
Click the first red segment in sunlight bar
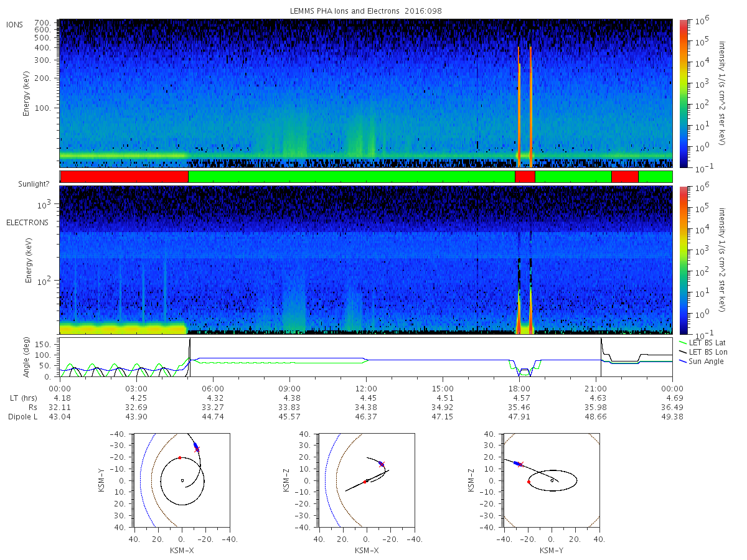(x=125, y=177)
